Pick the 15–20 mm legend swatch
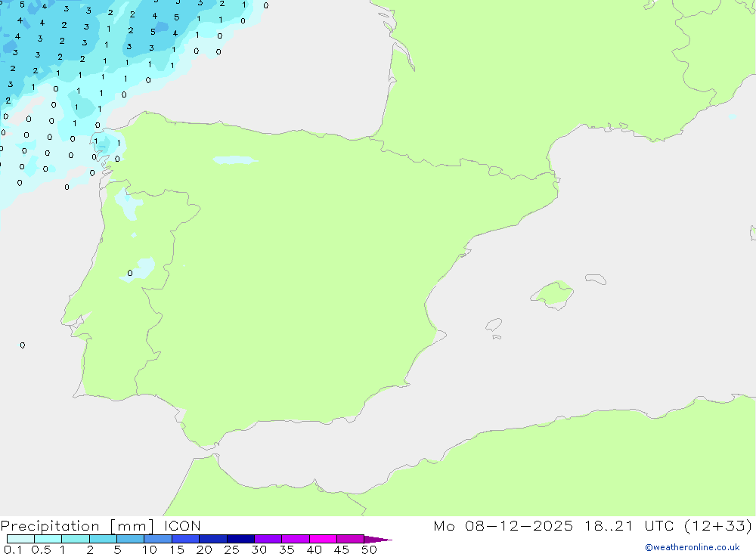This screenshot has width=756, height=554. [x=185, y=539]
